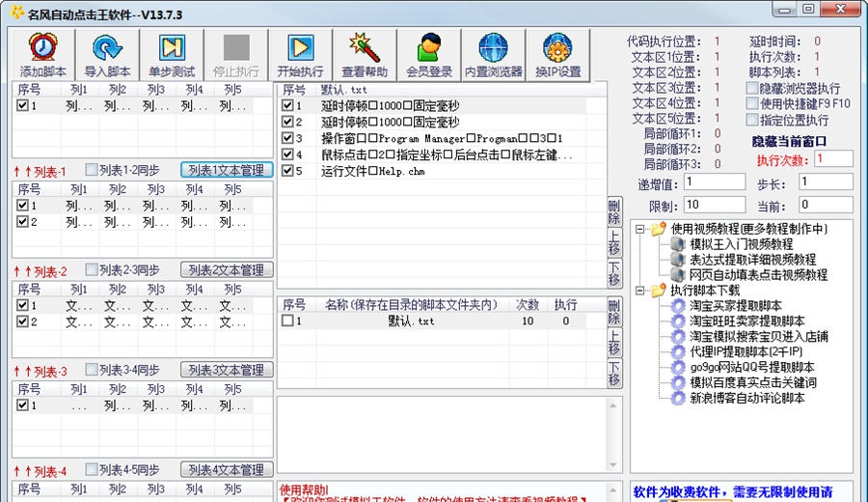
Task: Click the 递增值 input field
Action: tap(715, 181)
